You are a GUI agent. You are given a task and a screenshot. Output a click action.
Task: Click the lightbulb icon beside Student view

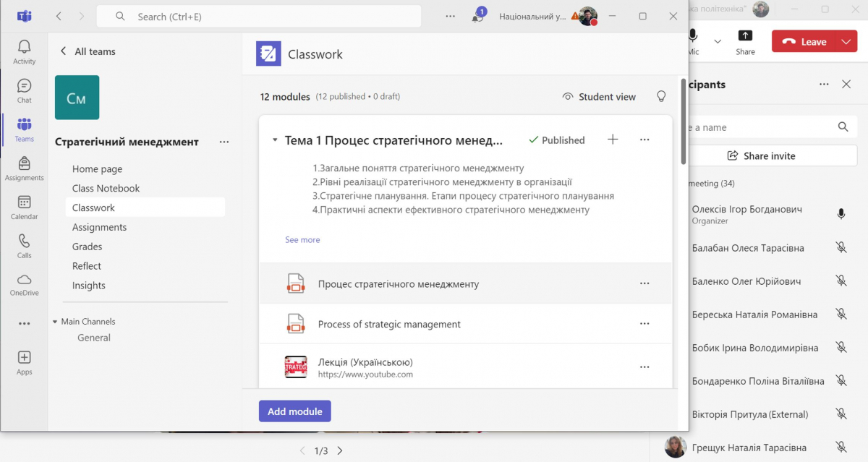[661, 96]
